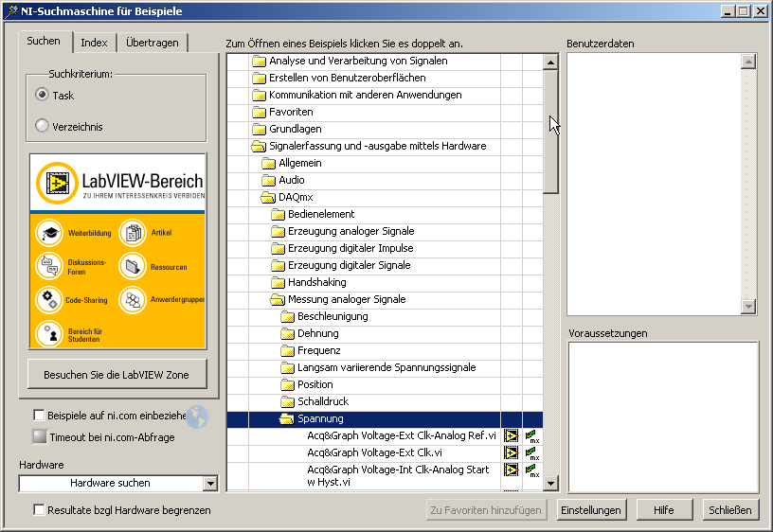
Task: Click folder icon of Handshaking
Action: click(279, 282)
